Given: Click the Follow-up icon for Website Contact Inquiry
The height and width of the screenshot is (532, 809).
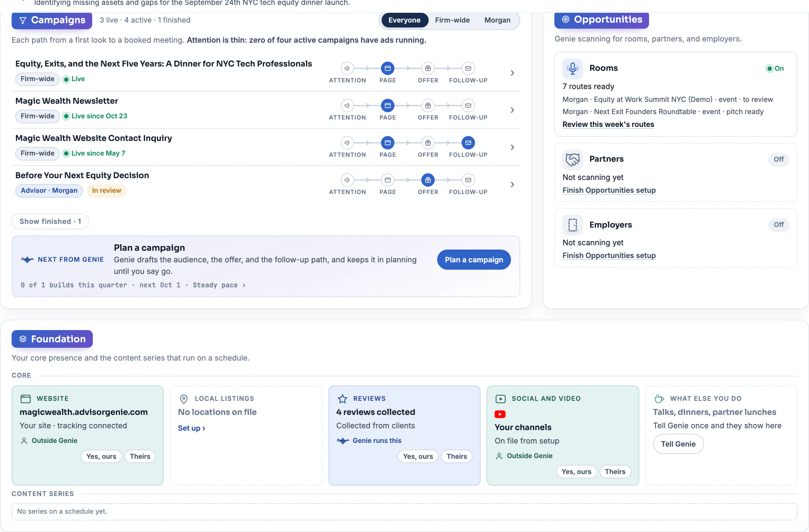Looking at the screenshot, I should [468, 143].
